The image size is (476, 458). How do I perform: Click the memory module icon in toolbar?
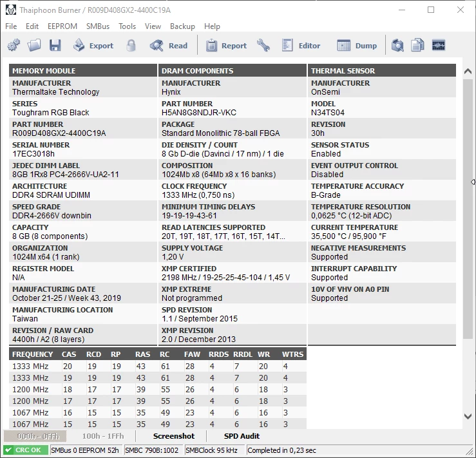(439, 46)
